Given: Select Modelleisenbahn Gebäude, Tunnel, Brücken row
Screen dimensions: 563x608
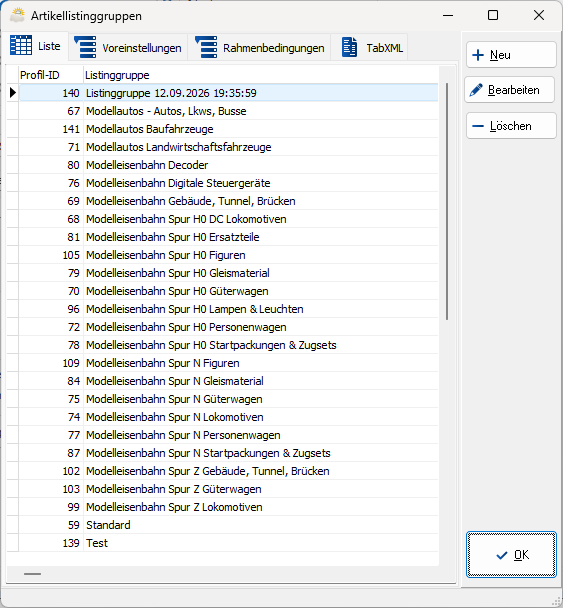Looking at the screenshot, I should pos(228,201).
